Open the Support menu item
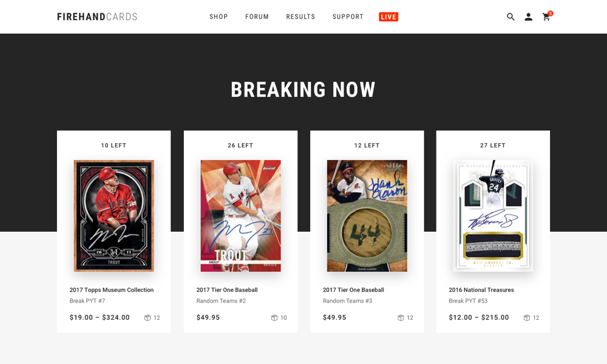 348,16
